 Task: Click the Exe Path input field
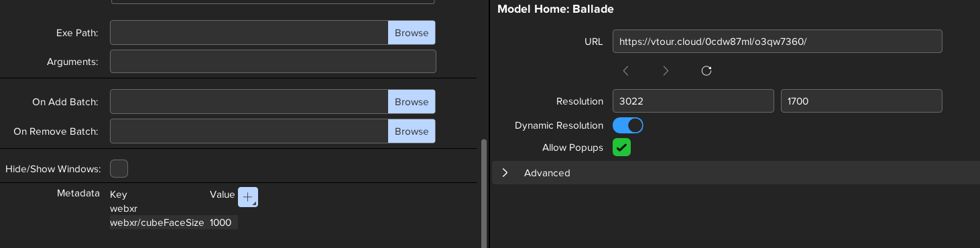click(249, 32)
